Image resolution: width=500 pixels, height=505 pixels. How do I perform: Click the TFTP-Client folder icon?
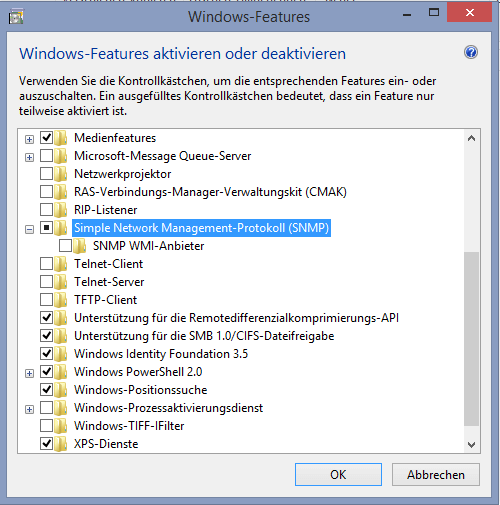click(x=61, y=300)
